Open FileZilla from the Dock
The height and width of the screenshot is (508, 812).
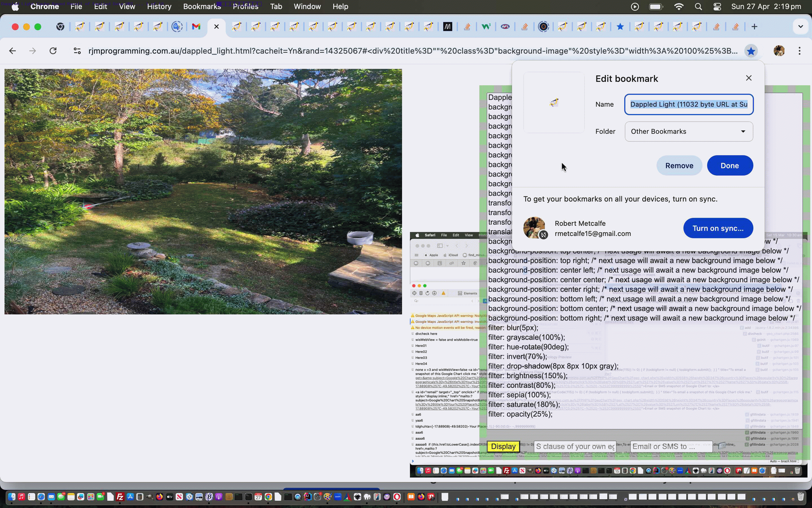[x=120, y=497]
